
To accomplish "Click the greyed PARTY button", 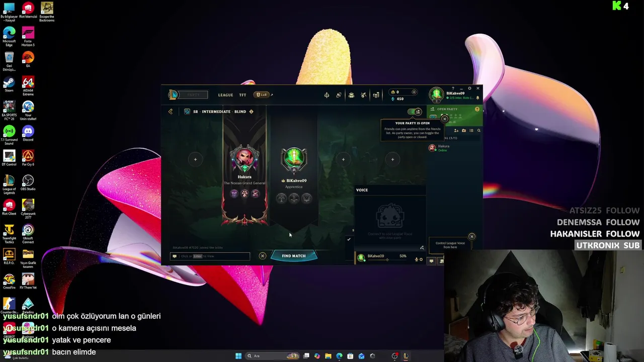I will pyautogui.click(x=193, y=95).
